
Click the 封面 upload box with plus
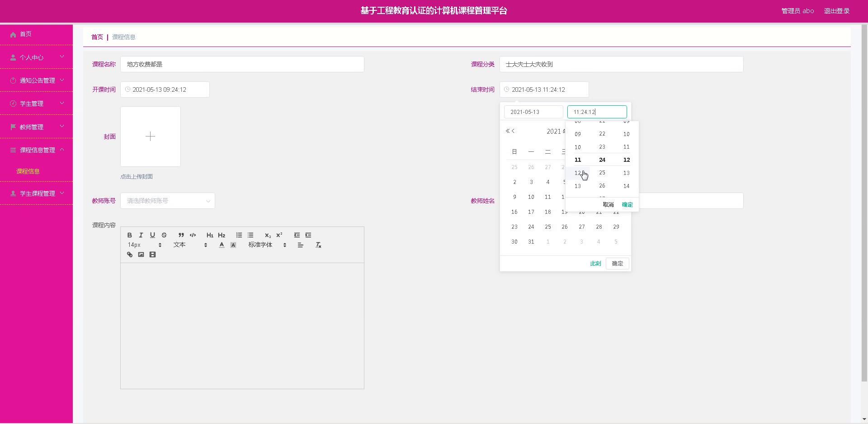click(150, 137)
